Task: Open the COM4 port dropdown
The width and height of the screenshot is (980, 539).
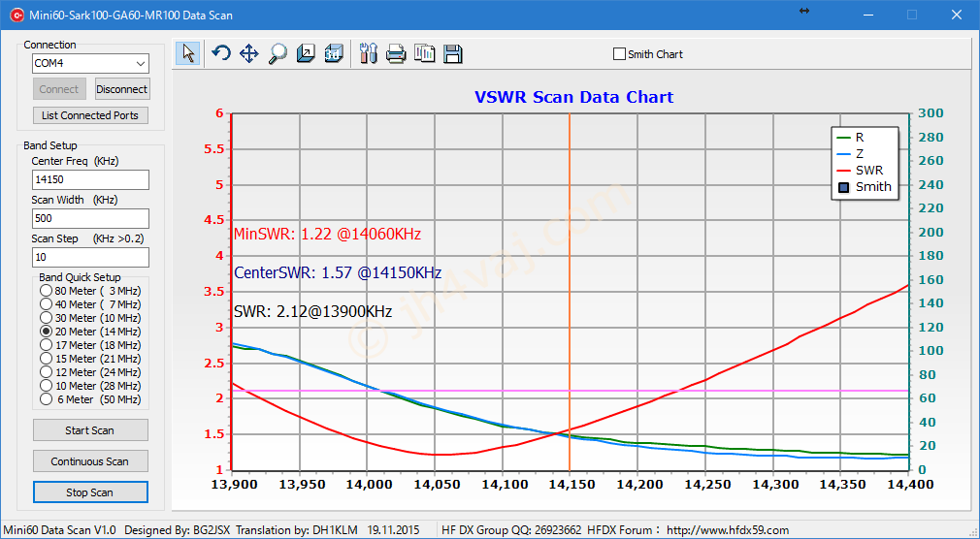Action: pos(141,63)
